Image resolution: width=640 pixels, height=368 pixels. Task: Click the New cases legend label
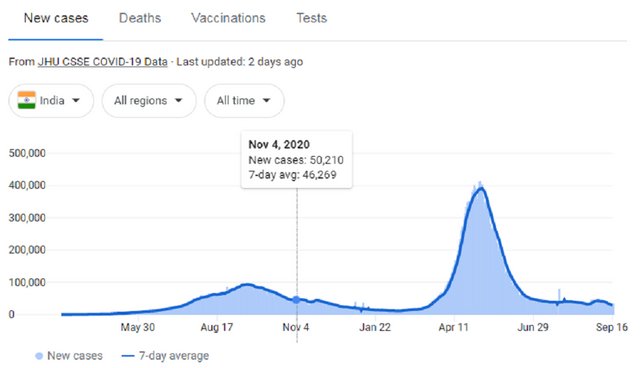(x=75, y=356)
